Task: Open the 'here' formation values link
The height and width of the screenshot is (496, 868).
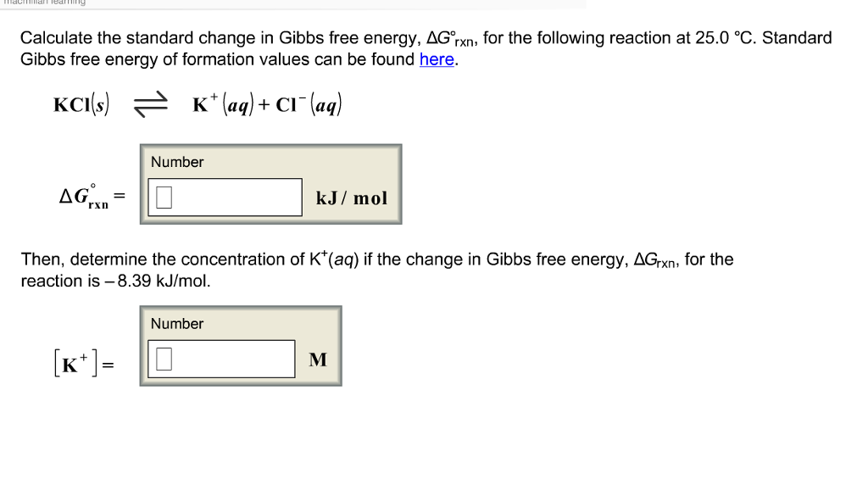Action: click(x=437, y=59)
